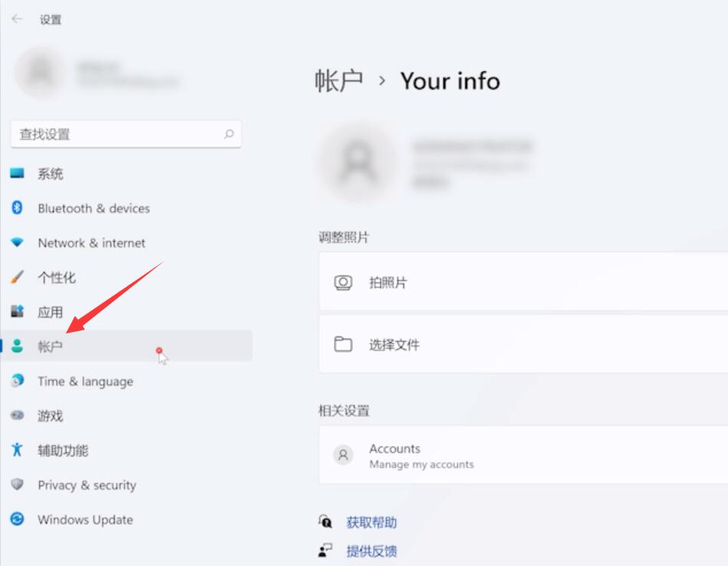
Task: Open 系统 settings category
Action: [x=126, y=174]
